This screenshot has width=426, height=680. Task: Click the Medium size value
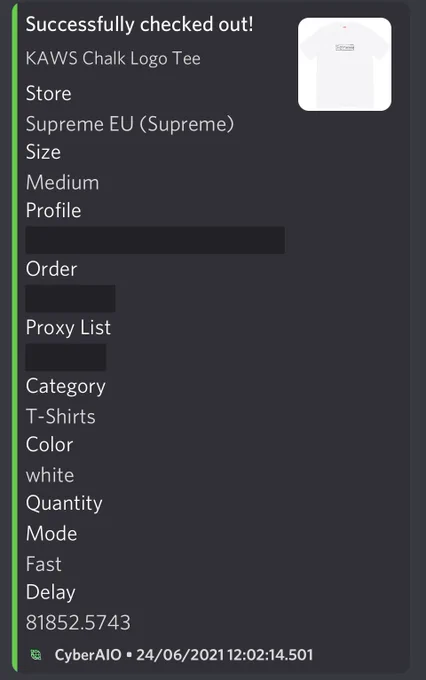pos(62,182)
